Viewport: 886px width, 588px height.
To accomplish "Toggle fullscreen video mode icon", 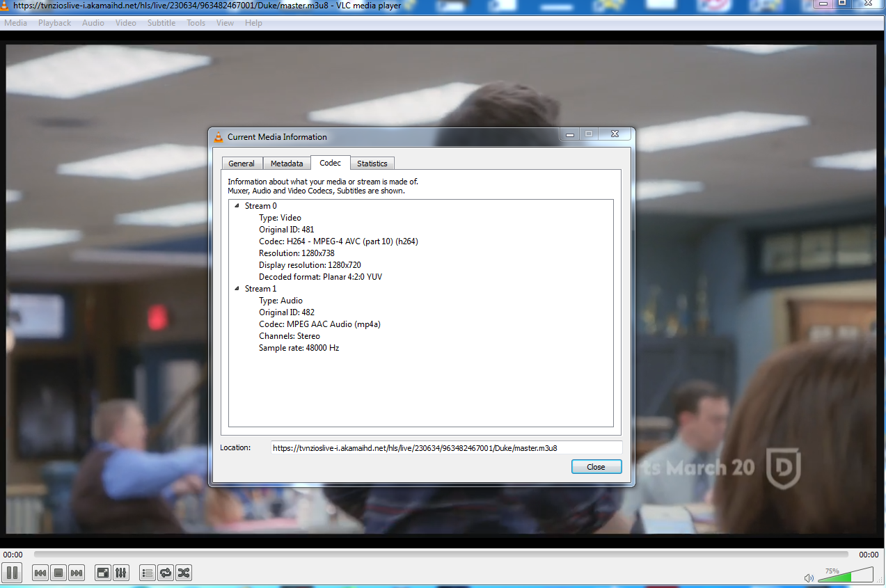I will coord(103,573).
